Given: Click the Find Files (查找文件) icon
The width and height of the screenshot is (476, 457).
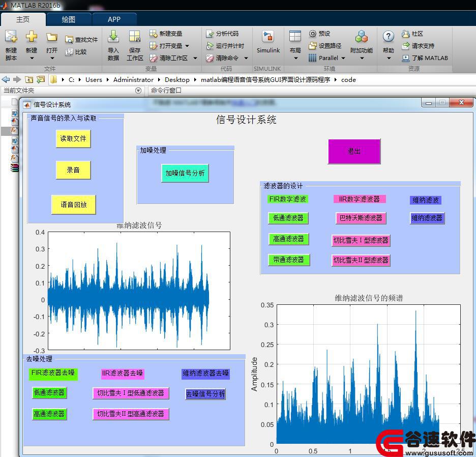Looking at the screenshot, I should (69, 40).
